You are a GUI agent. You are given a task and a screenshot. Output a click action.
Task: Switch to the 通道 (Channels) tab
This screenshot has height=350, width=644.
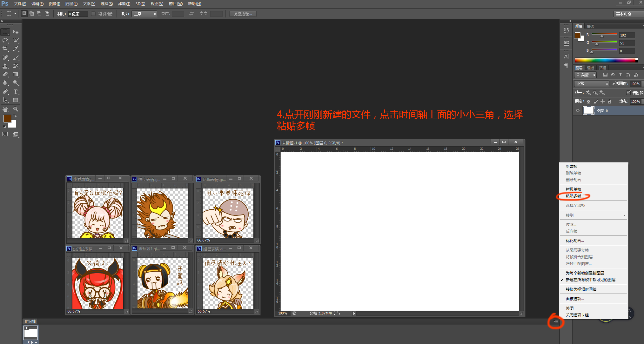pos(590,68)
